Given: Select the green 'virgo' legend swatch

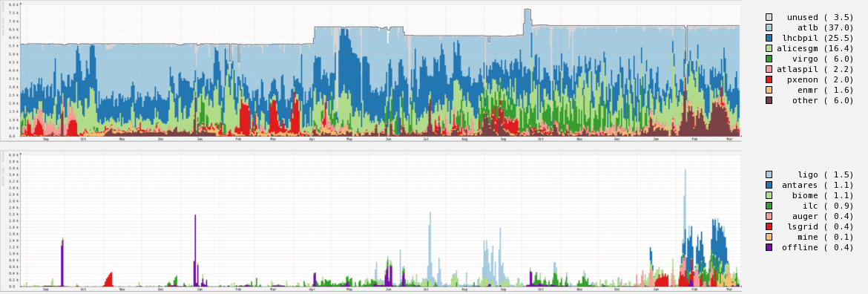Looking at the screenshot, I should pyautogui.click(x=769, y=59).
